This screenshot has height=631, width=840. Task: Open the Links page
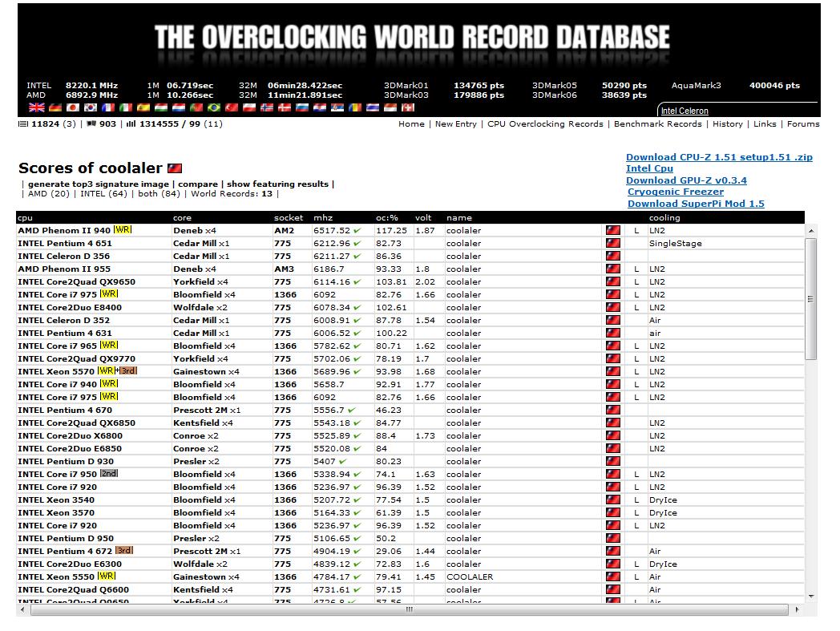765,123
